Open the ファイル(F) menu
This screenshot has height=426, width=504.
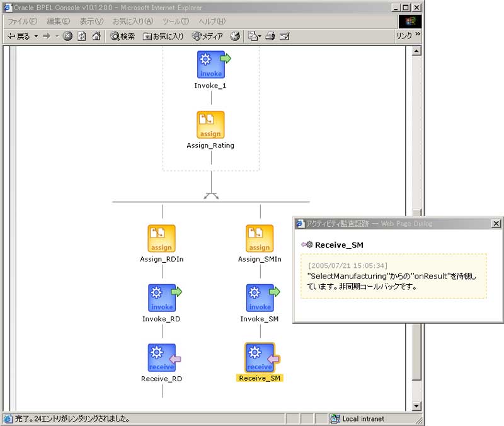coord(23,21)
